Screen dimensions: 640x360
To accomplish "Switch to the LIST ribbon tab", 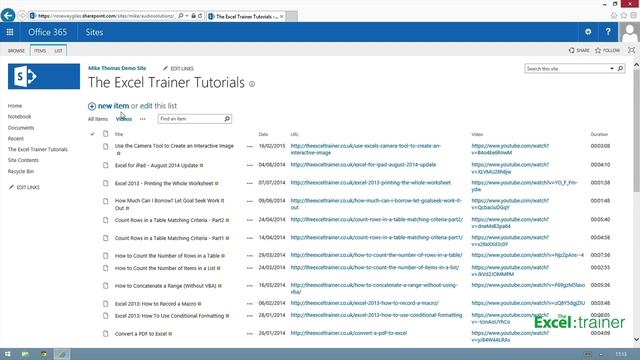I will point(58,51).
